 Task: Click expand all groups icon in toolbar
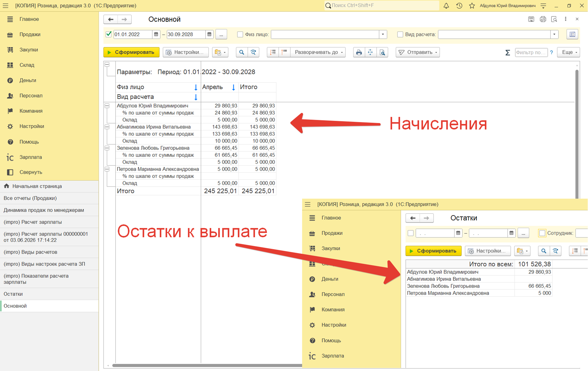pyautogui.click(x=273, y=52)
